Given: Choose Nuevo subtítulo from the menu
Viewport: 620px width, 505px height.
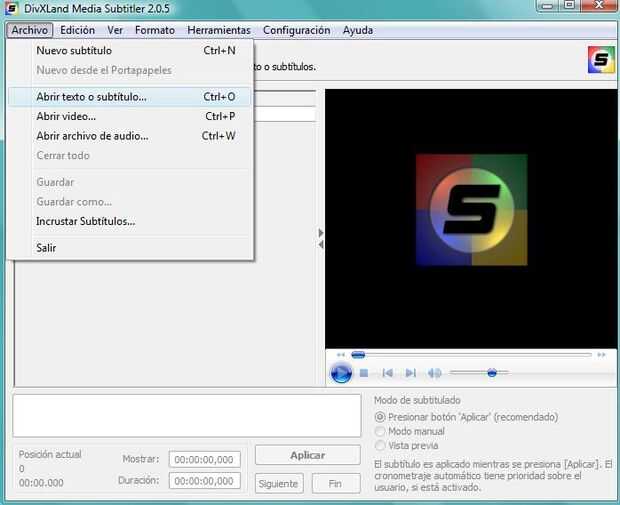Looking at the screenshot, I should click(130, 51).
